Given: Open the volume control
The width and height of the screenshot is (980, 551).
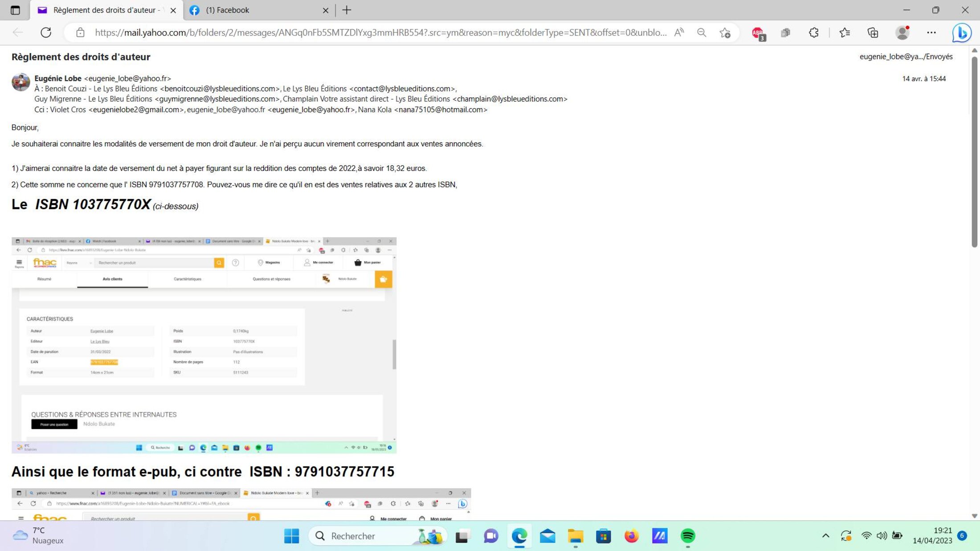Looking at the screenshot, I should (882, 536).
